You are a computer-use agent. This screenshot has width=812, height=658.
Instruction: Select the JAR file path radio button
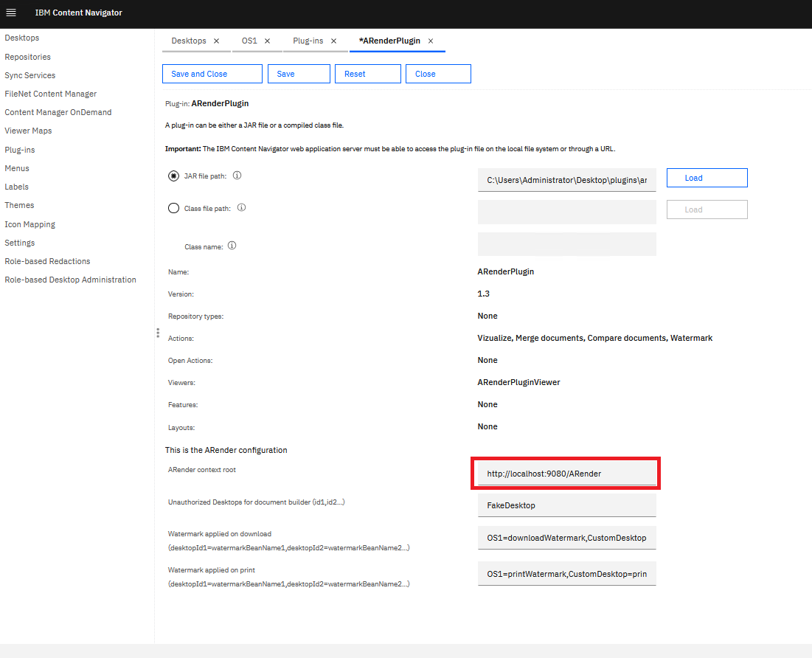(x=173, y=176)
